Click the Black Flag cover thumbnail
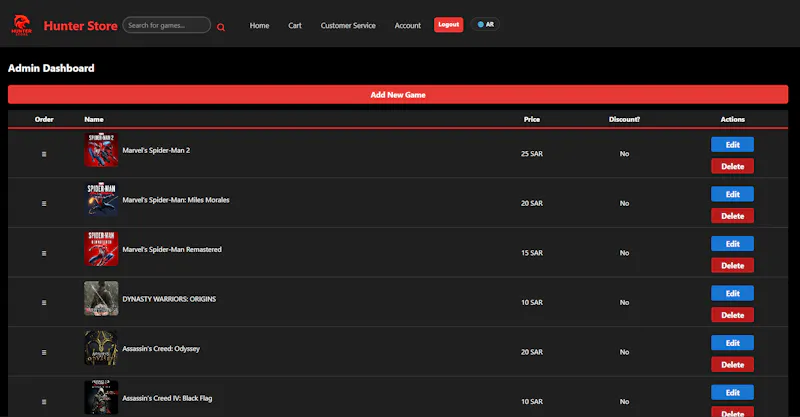This screenshot has height=417, width=800. (101, 397)
